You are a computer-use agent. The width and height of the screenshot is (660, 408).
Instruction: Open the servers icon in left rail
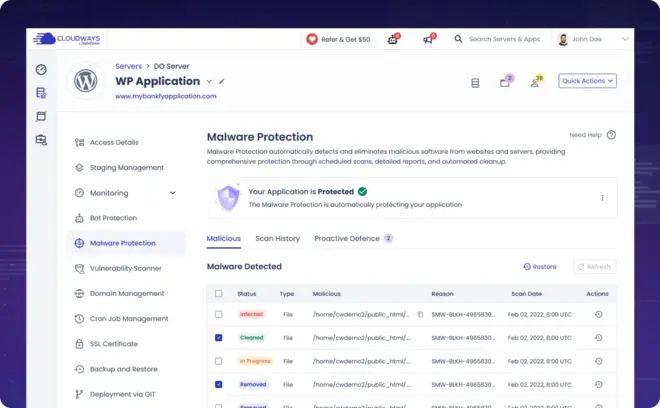pos(41,93)
